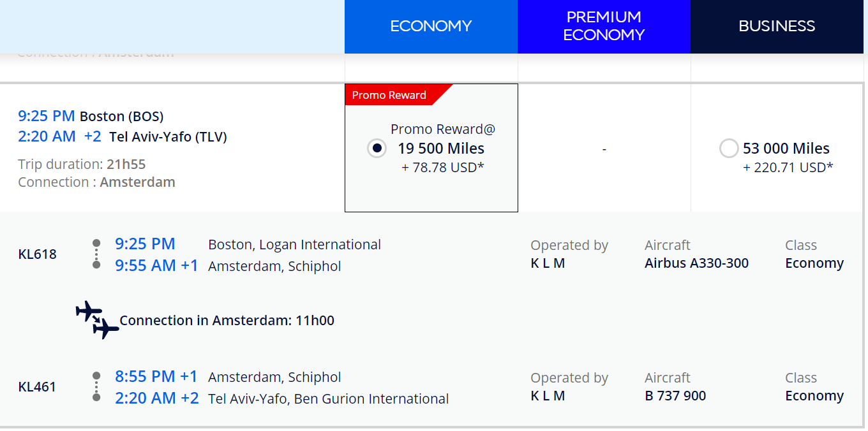Select the 19 500 Miles economy radio button
Viewport: 868px width, 431px height.
click(377, 149)
